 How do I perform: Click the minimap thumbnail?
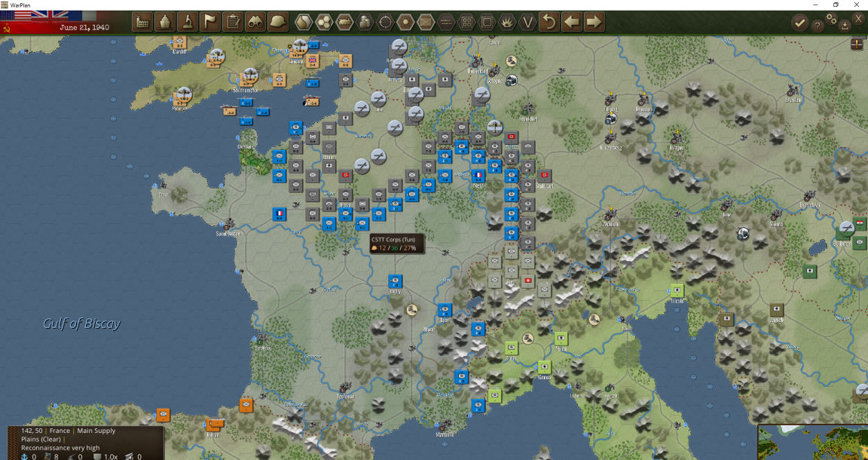[813, 442]
